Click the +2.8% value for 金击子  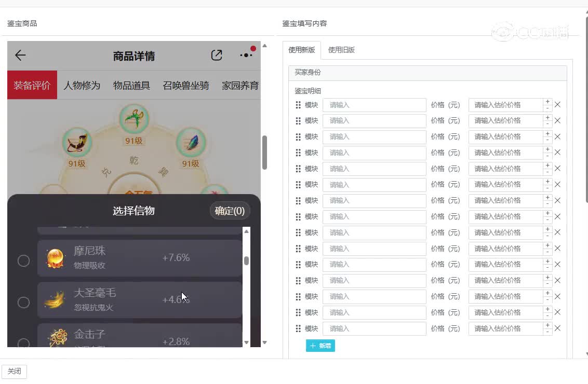tap(176, 341)
